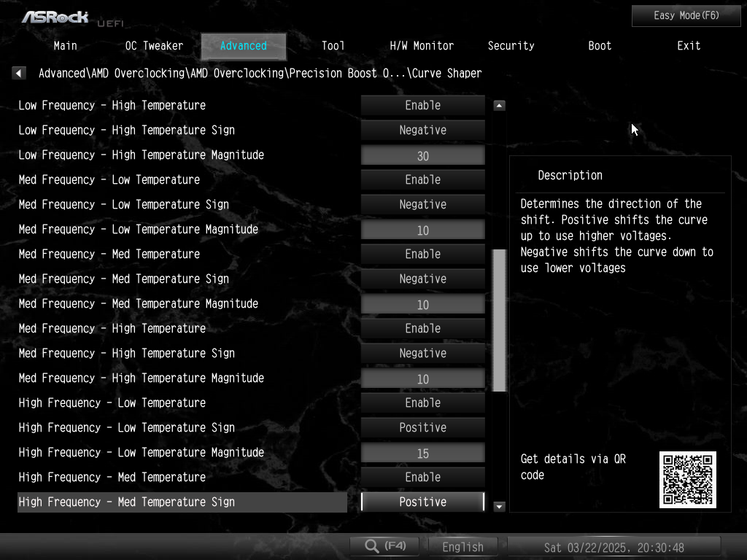Click the ASRock UEFI logo

pyautogui.click(x=71, y=18)
